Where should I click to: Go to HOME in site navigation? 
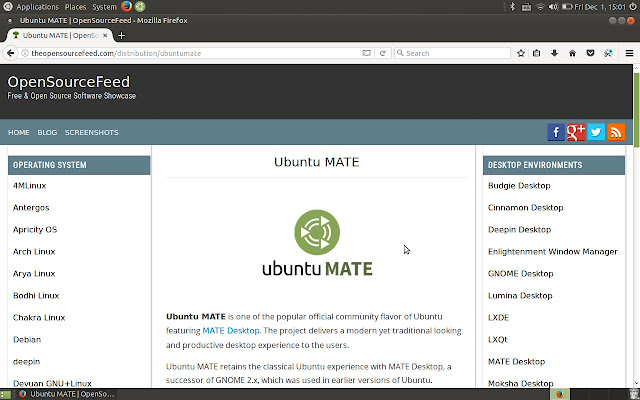[19, 132]
